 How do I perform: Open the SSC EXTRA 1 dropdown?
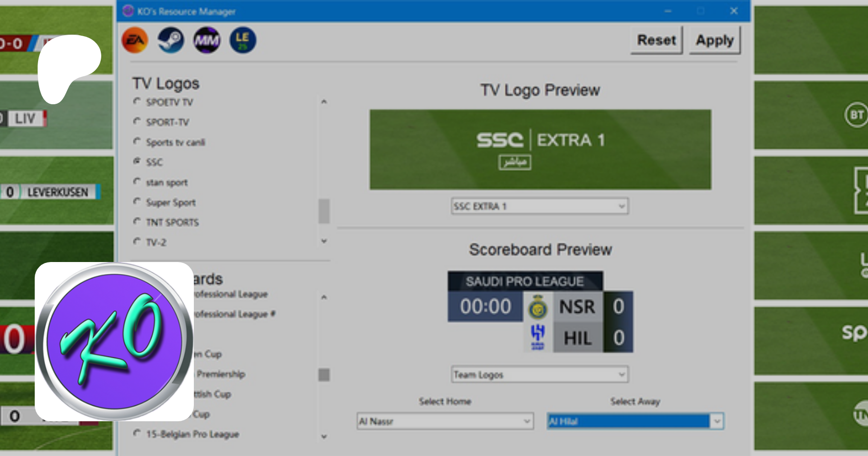540,207
